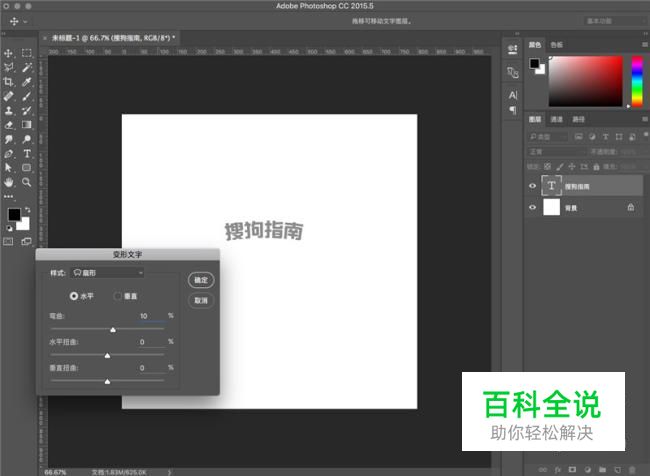Click the bend (弯曲) slider handle
The width and height of the screenshot is (650, 476).
tap(113, 330)
